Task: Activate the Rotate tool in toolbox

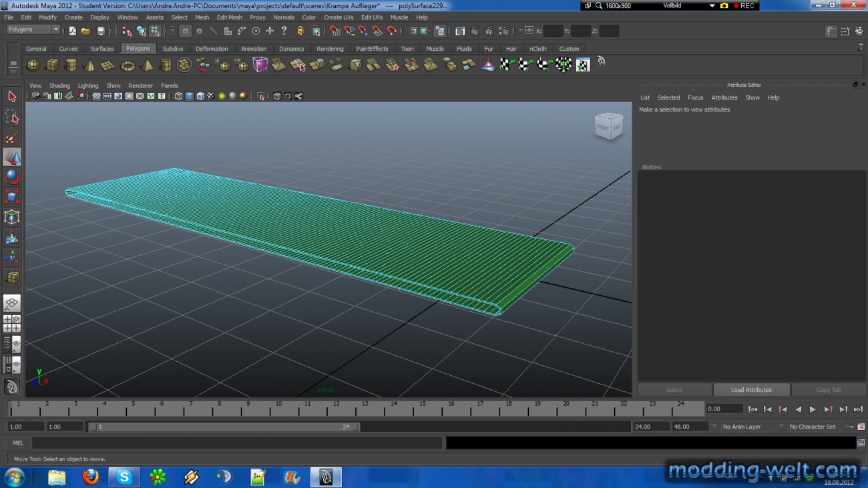Action: coord(12,178)
